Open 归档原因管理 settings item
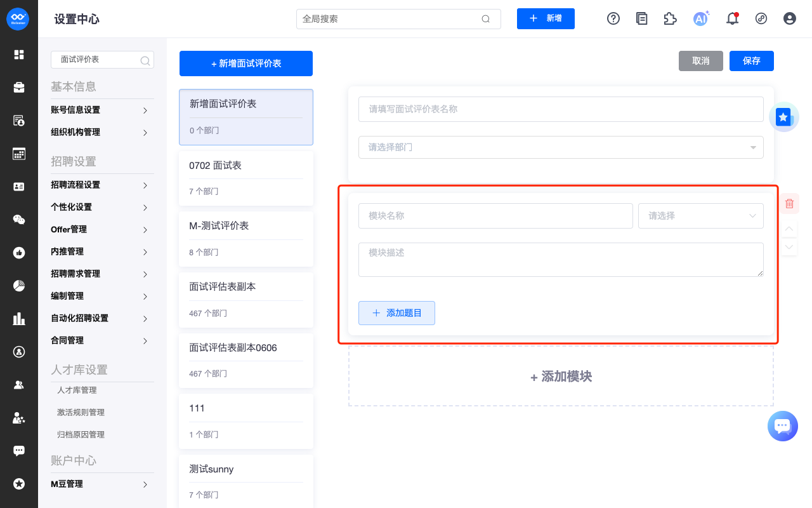 click(81, 434)
